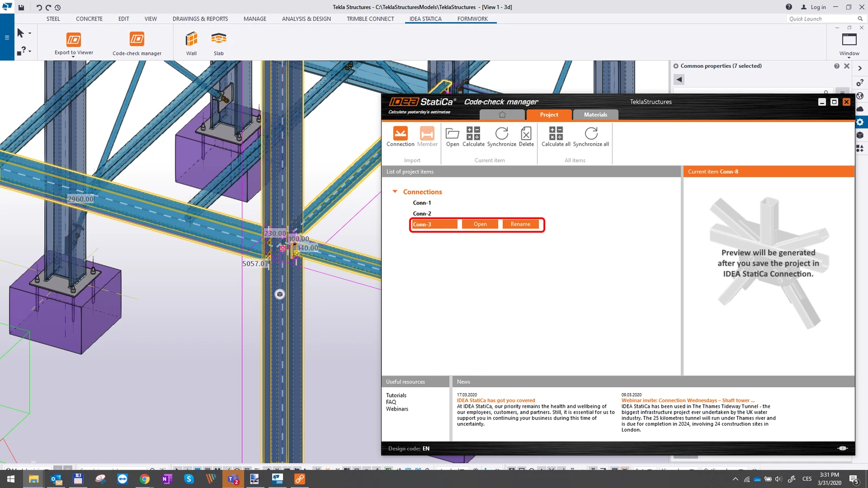The height and width of the screenshot is (488, 868).
Task: Select Conn-2 in the project items list
Action: [x=422, y=214]
